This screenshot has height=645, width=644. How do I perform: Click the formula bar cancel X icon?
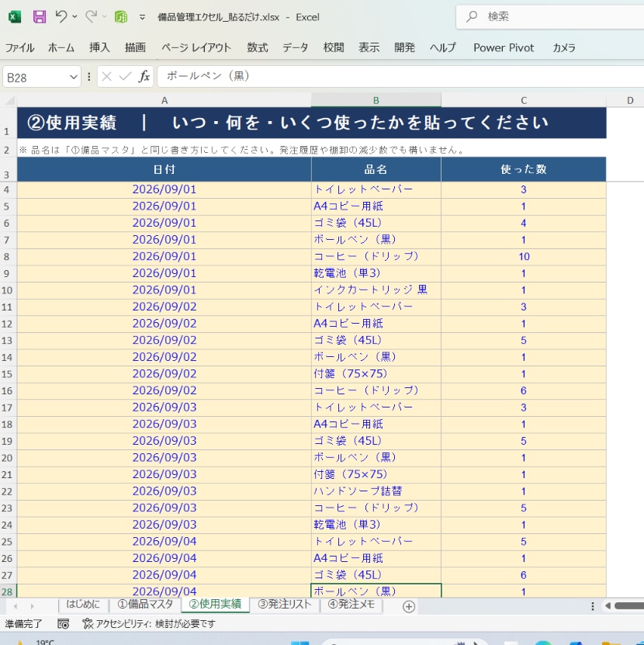coord(106,77)
